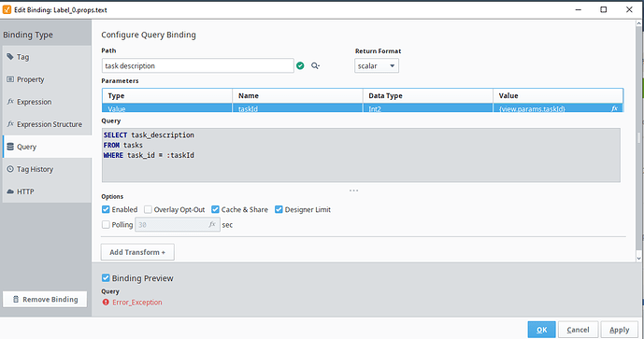Click the HTTP cloud icon

point(10,191)
